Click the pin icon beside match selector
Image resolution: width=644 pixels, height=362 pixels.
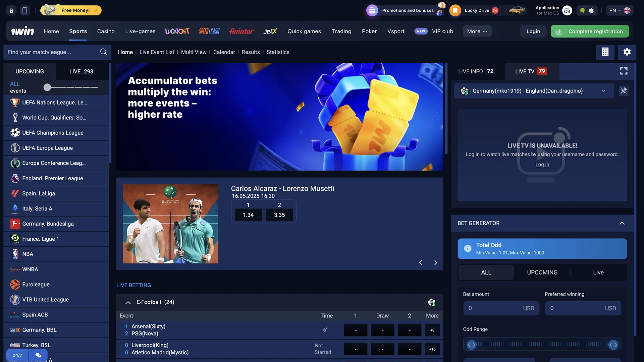tap(624, 91)
